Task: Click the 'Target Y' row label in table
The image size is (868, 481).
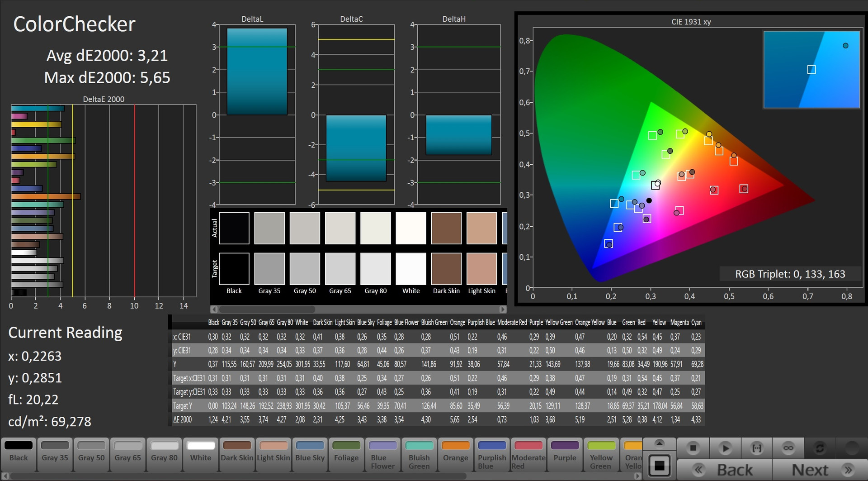Action: pos(183,406)
